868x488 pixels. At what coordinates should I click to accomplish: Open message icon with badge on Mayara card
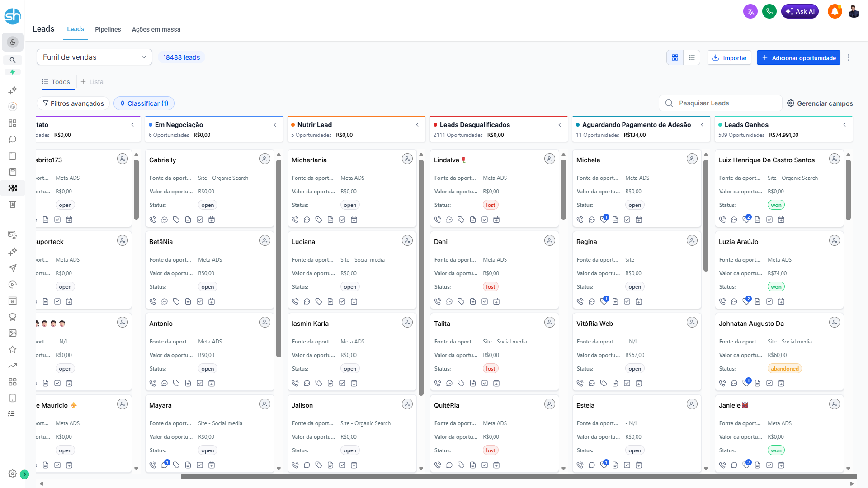click(x=165, y=464)
